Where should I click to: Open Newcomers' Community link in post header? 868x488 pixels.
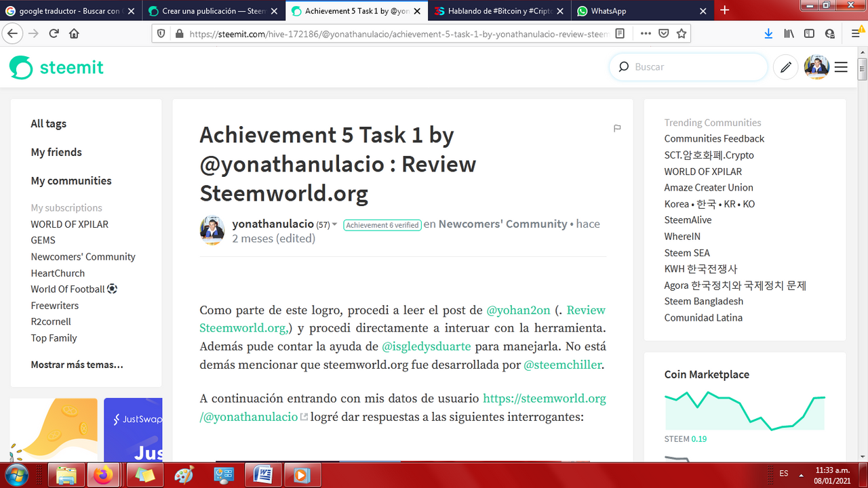(x=502, y=224)
